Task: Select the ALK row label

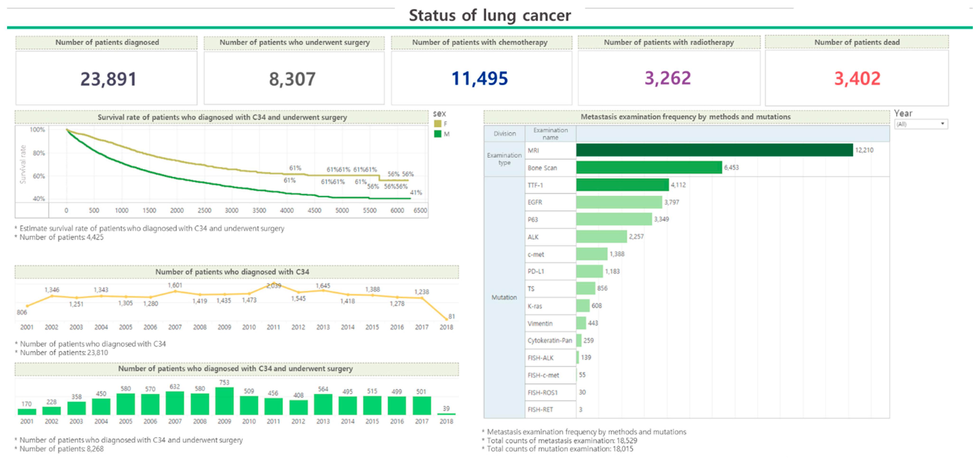Action: 533,237
